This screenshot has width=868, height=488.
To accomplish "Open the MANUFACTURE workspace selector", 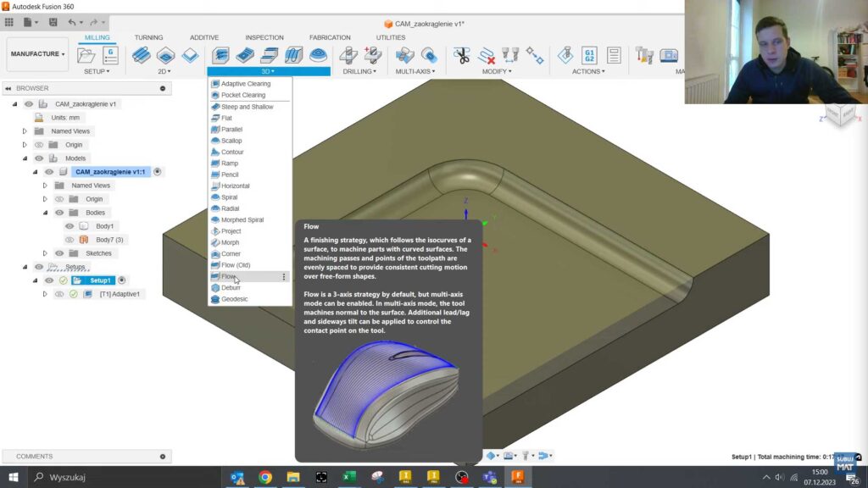I will (36, 53).
